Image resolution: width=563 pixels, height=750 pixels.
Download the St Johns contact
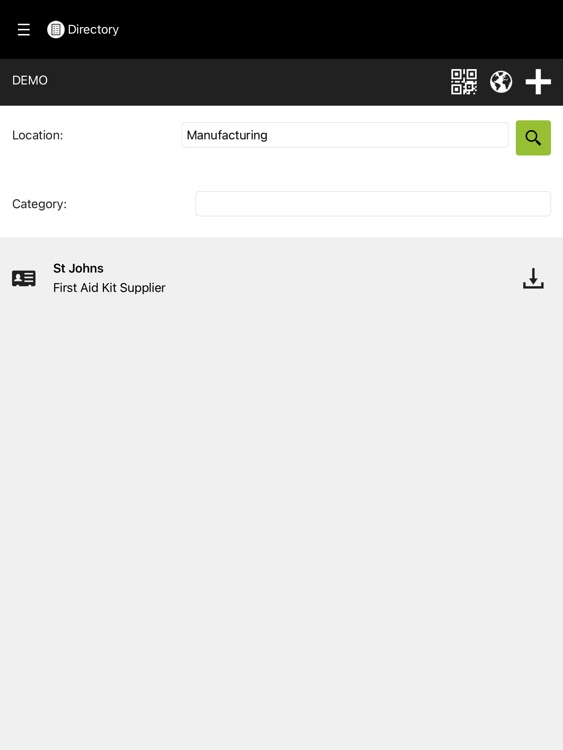click(x=533, y=278)
